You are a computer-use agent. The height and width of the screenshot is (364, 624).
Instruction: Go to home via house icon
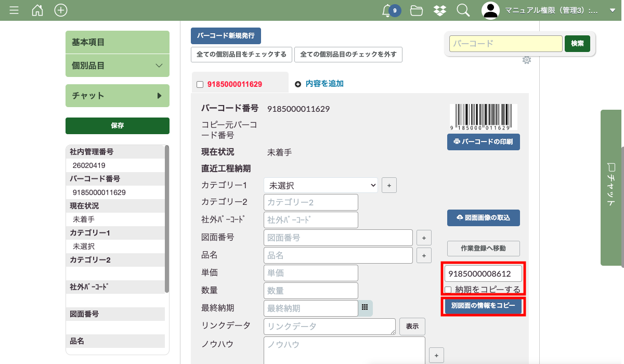37,10
